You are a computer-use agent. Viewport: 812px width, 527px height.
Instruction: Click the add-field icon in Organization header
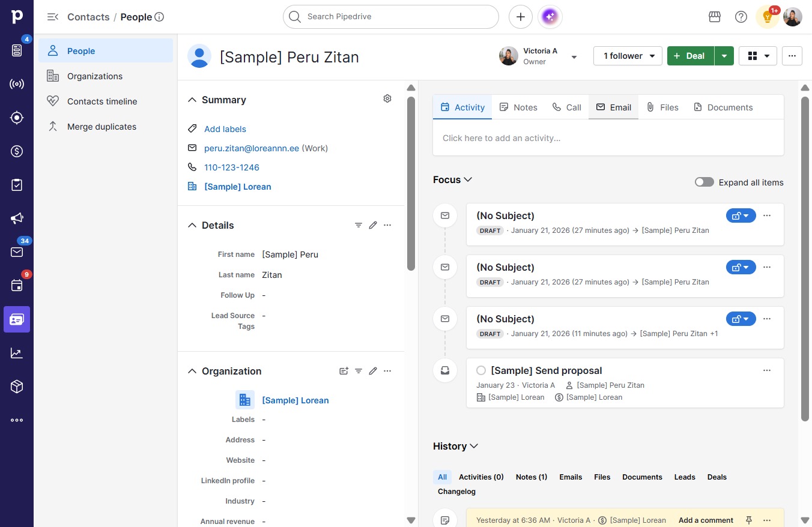click(344, 371)
